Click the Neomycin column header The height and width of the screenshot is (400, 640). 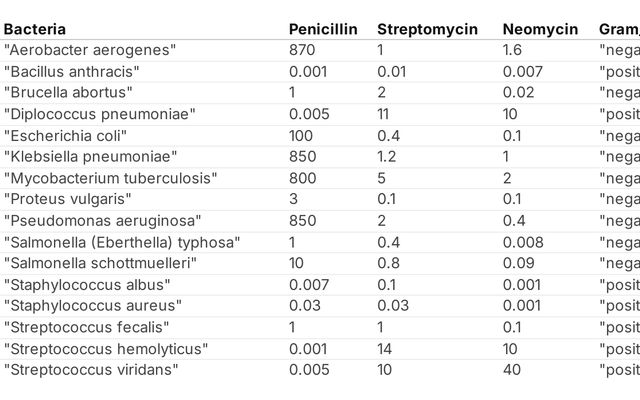point(540,28)
